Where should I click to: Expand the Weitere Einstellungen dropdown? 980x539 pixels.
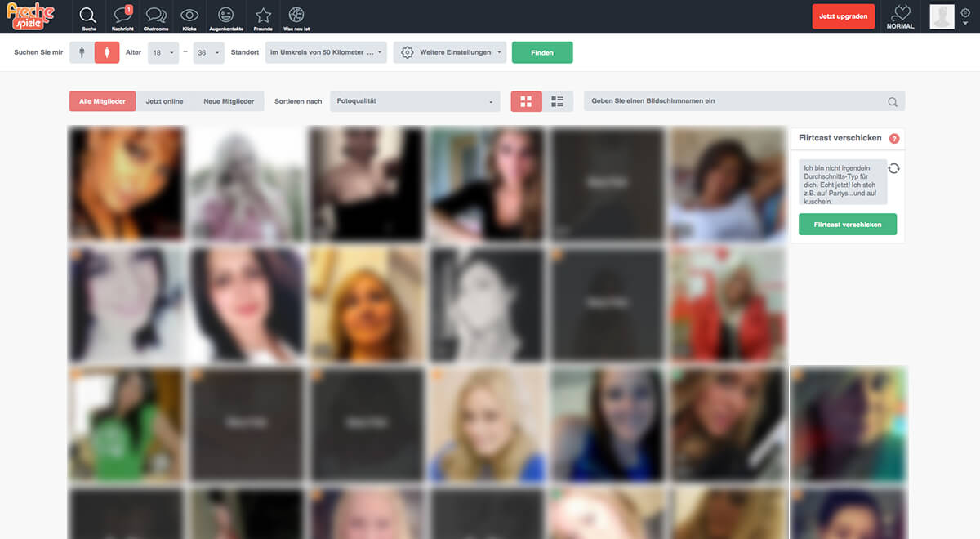pos(450,52)
